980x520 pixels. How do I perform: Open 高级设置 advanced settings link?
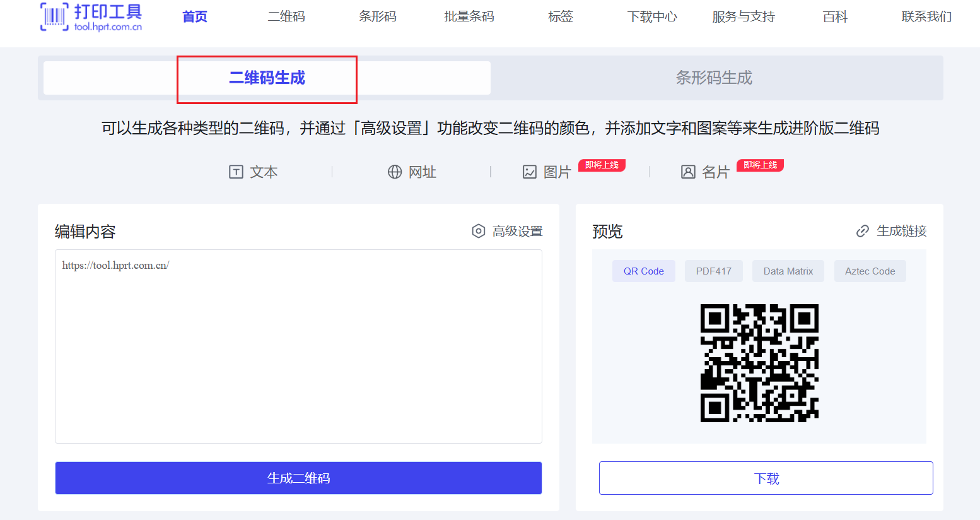[x=517, y=231]
